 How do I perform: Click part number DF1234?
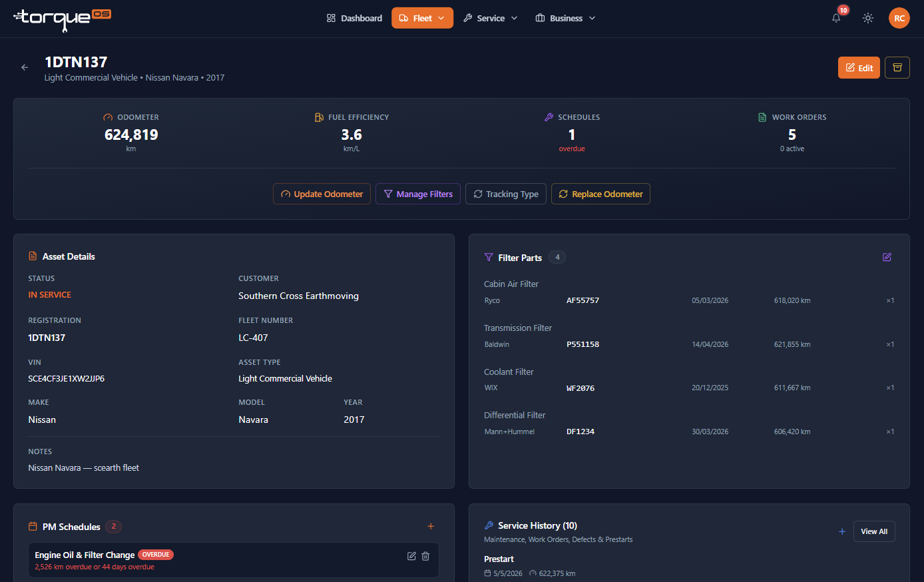point(580,432)
